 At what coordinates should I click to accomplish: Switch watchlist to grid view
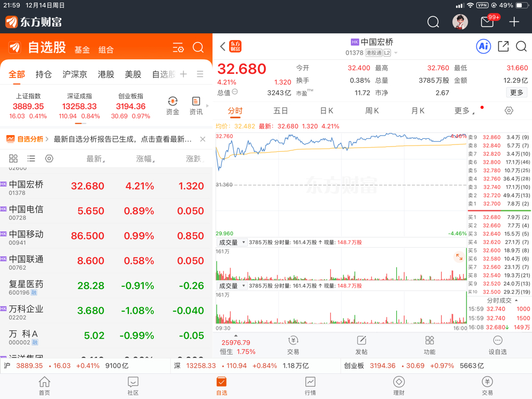pos(13,158)
